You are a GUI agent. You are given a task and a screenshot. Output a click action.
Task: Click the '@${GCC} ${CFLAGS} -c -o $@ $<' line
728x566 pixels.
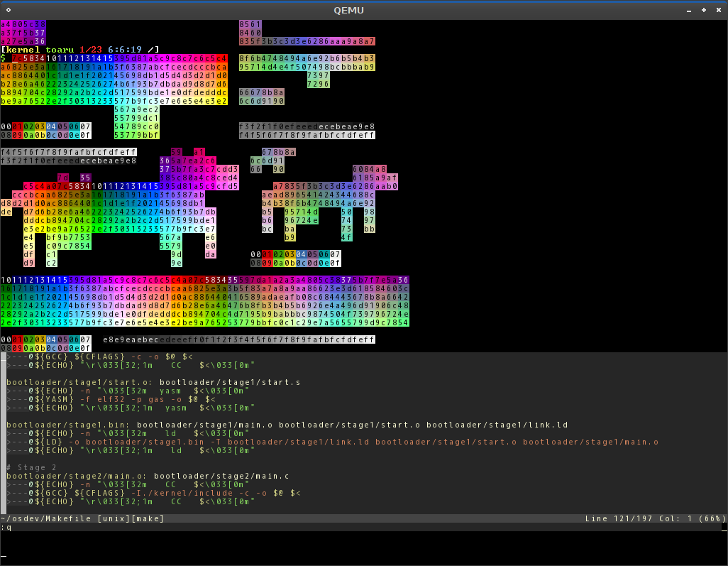100,357
